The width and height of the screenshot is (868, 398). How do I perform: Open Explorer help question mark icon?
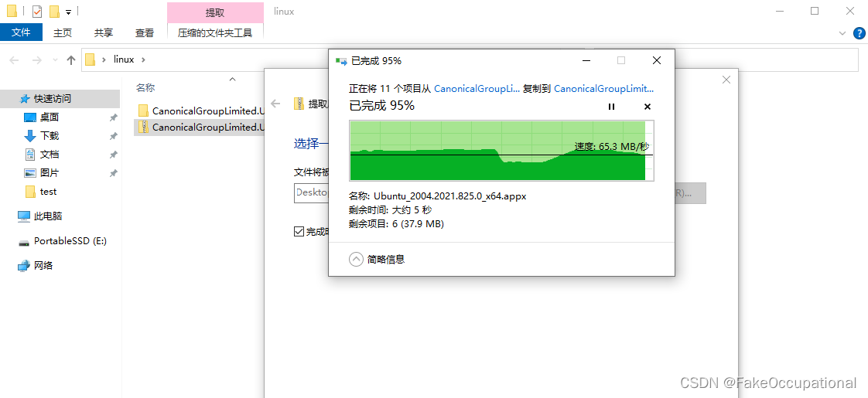[859, 33]
